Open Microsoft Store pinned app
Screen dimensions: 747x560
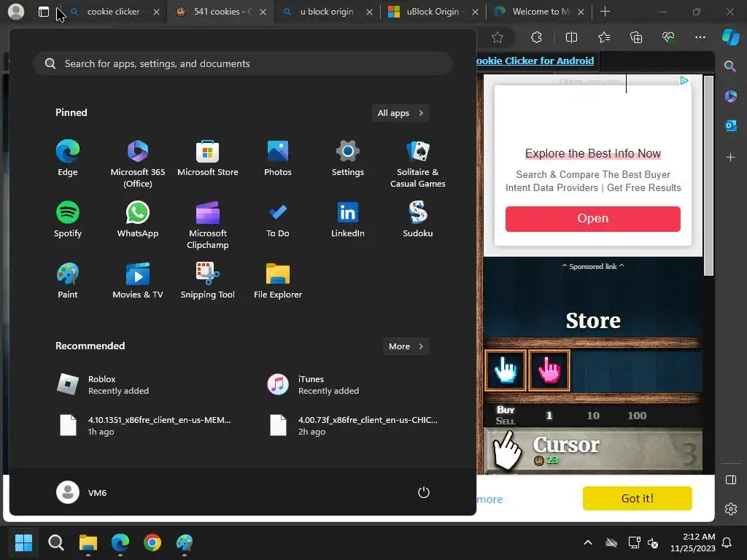(x=208, y=158)
